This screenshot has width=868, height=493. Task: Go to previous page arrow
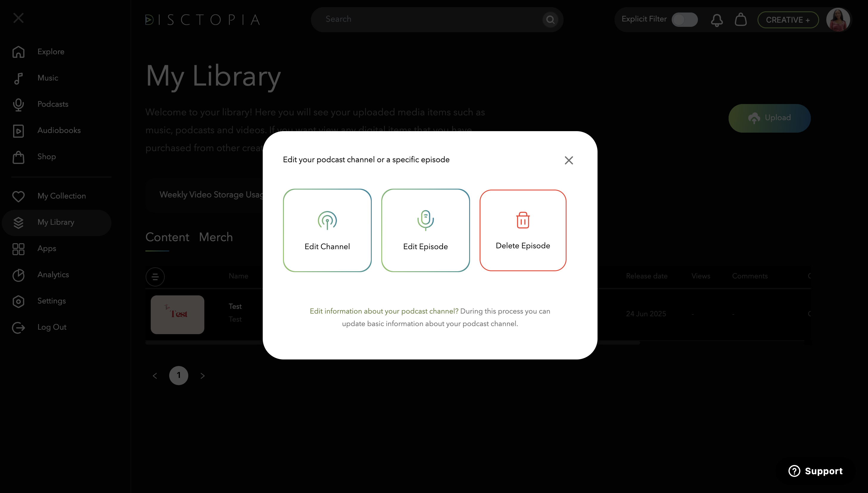point(155,376)
